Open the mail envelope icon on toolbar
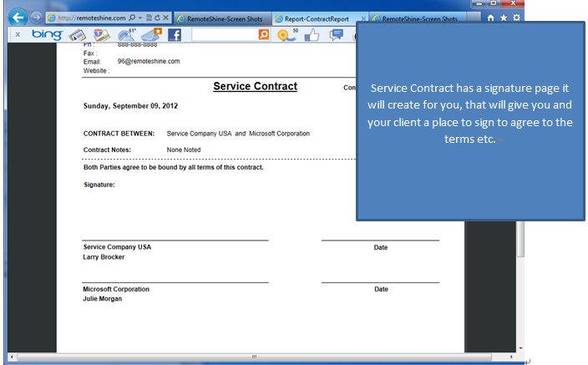588x365 pixels. click(x=151, y=34)
